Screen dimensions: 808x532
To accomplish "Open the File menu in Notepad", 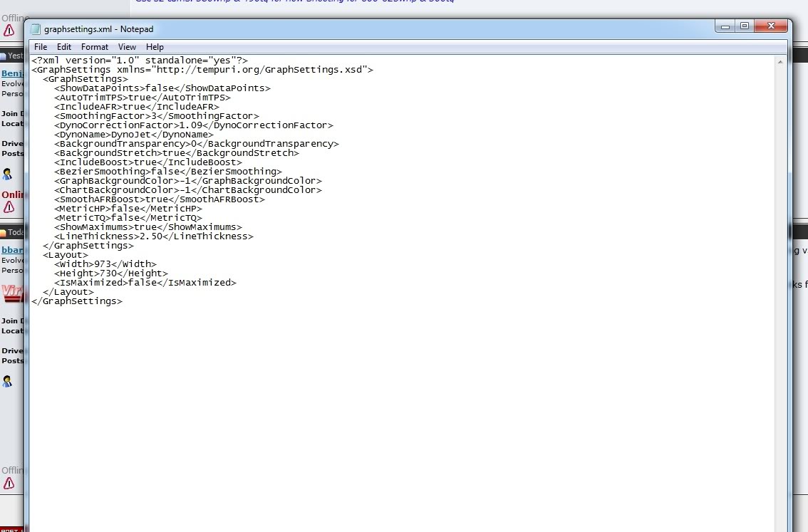I will click(x=40, y=47).
